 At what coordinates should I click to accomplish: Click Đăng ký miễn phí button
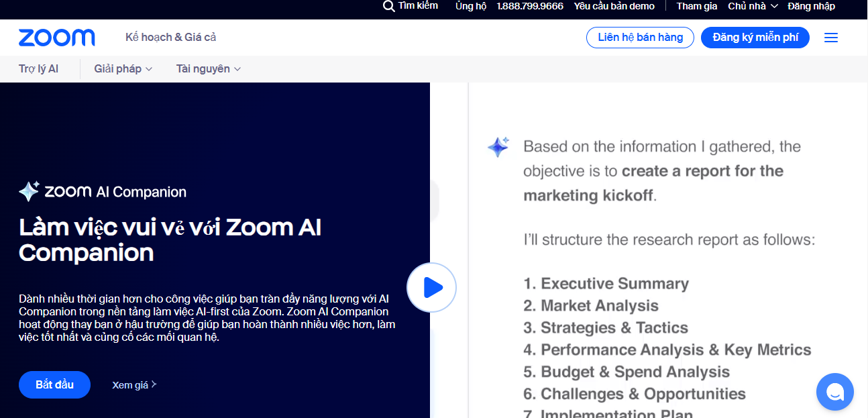click(x=755, y=38)
